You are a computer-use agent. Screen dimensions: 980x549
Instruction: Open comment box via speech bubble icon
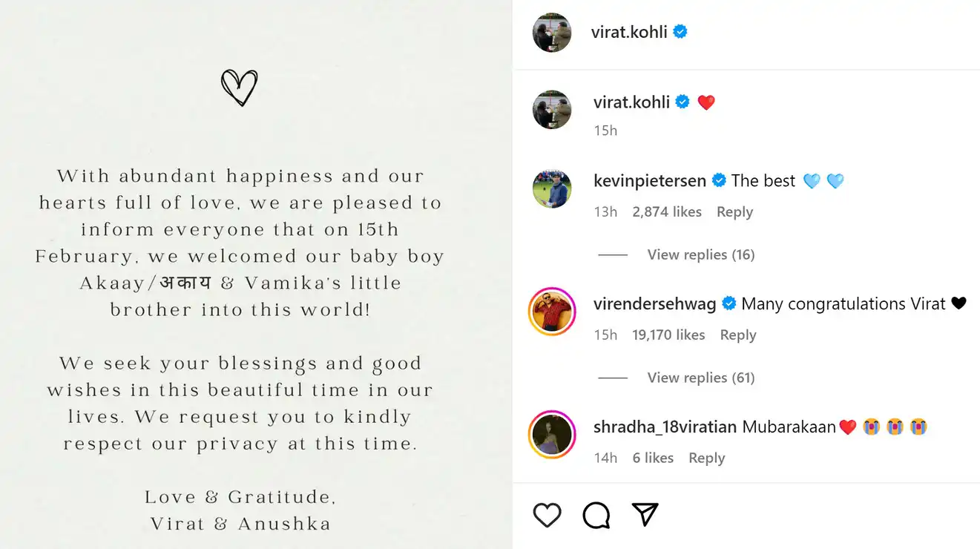tap(596, 515)
